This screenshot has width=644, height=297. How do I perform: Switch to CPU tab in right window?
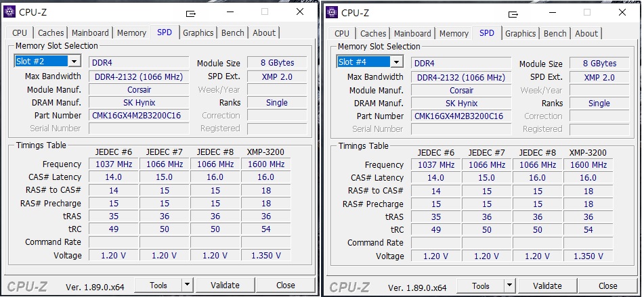tap(342, 34)
